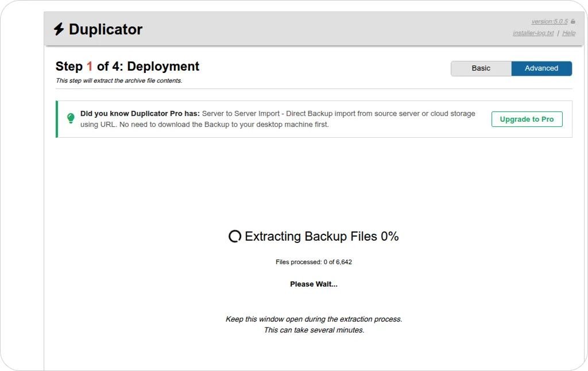Click the extraction loading spinner icon

pyautogui.click(x=235, y=237)
